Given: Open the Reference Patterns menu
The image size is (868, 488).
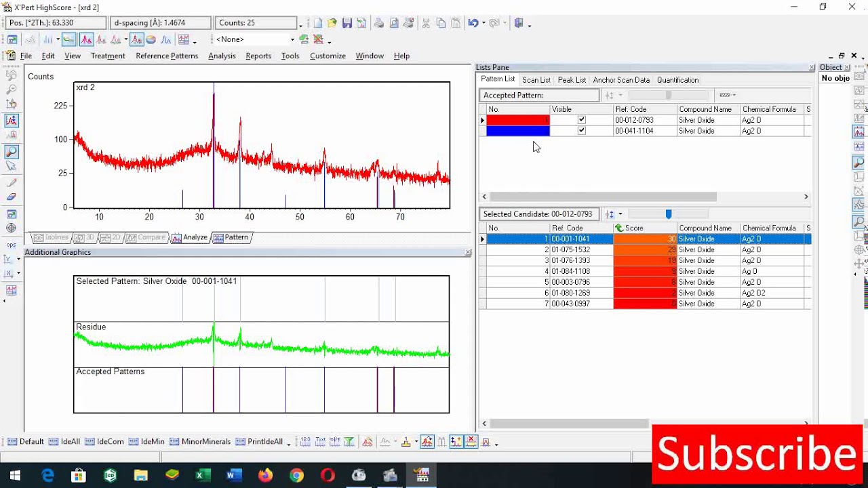Looking at the screenshot, I should pos(167,56).
